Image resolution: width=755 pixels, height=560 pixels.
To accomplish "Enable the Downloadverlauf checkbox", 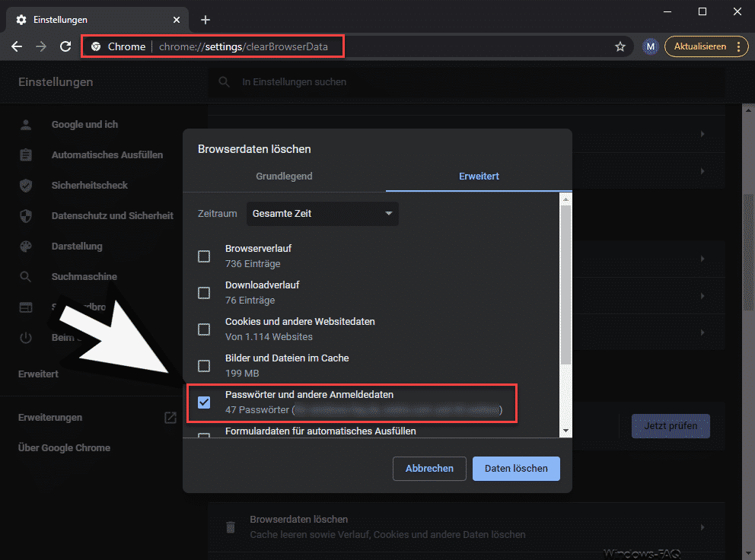I will (204, 293).
